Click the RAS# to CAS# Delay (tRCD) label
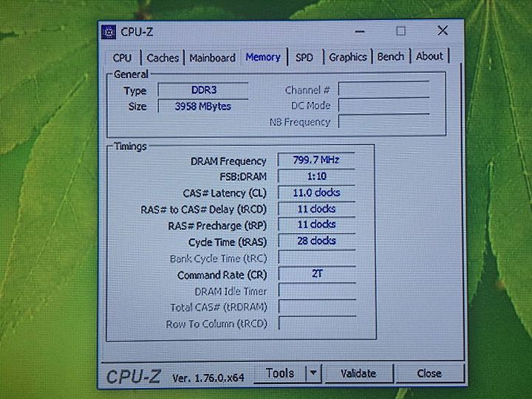The height and width of the screenshot is (399, 532). tap(204, 209)
